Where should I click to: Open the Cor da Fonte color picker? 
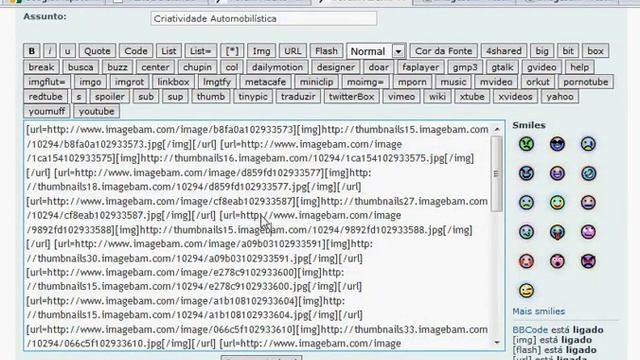[x=443, y=51]
